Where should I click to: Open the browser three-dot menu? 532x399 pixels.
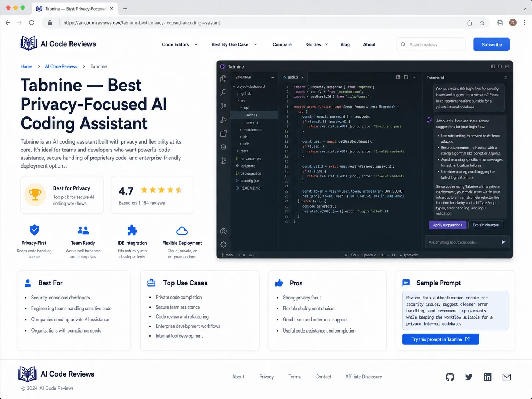click(524, 23)
